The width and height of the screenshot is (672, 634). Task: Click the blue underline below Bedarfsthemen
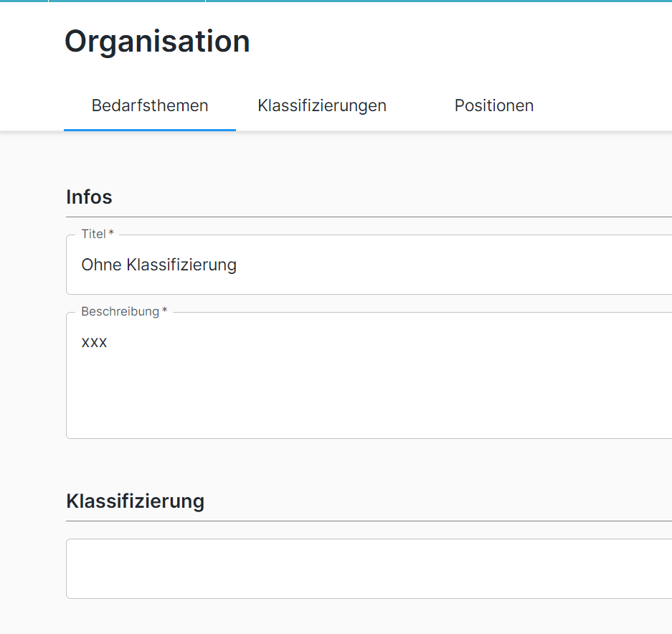150,130
